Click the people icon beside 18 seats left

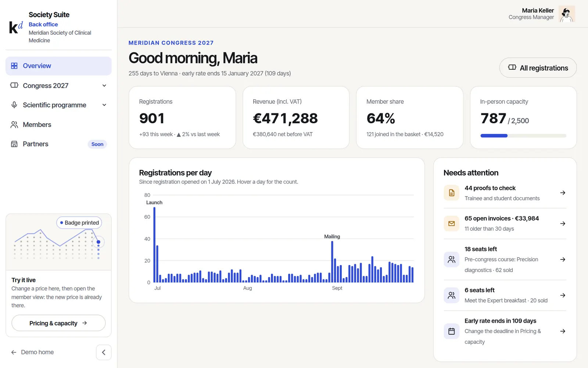pyautogui.click(x=452, y=259)
